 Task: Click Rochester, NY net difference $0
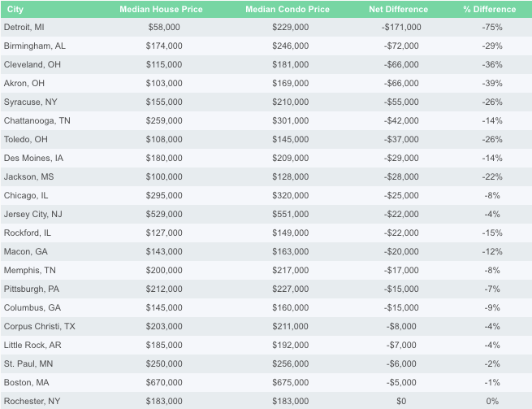pyautogui.click(x=401, y=401)
